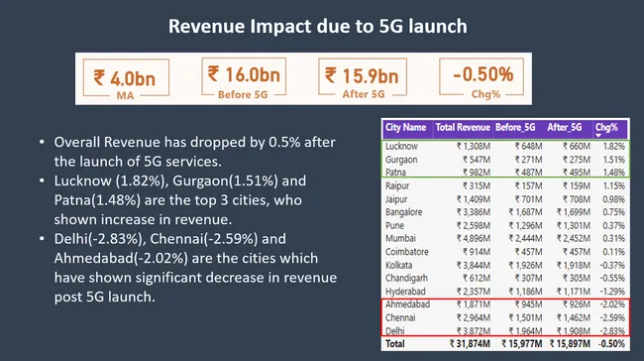Click Jaipur Chg% value 0.98%
This screenshot has width=644, height=361.
(x=613, y=199)
